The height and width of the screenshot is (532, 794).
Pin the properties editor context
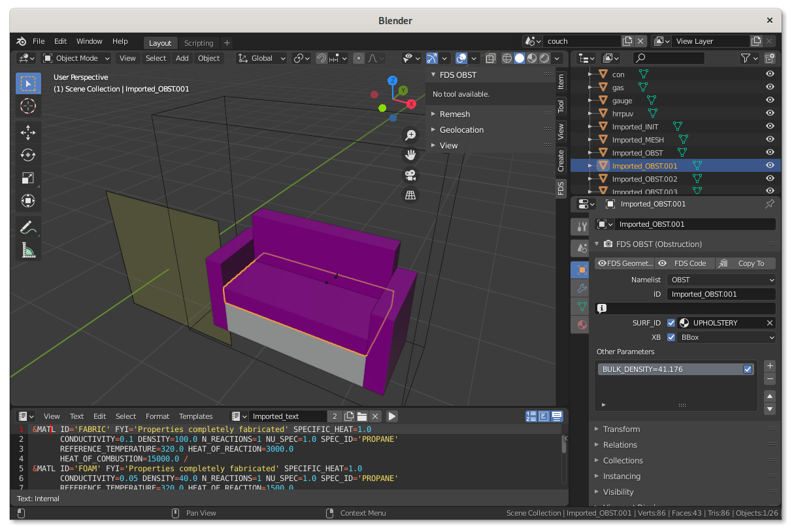tap(769, 204)
